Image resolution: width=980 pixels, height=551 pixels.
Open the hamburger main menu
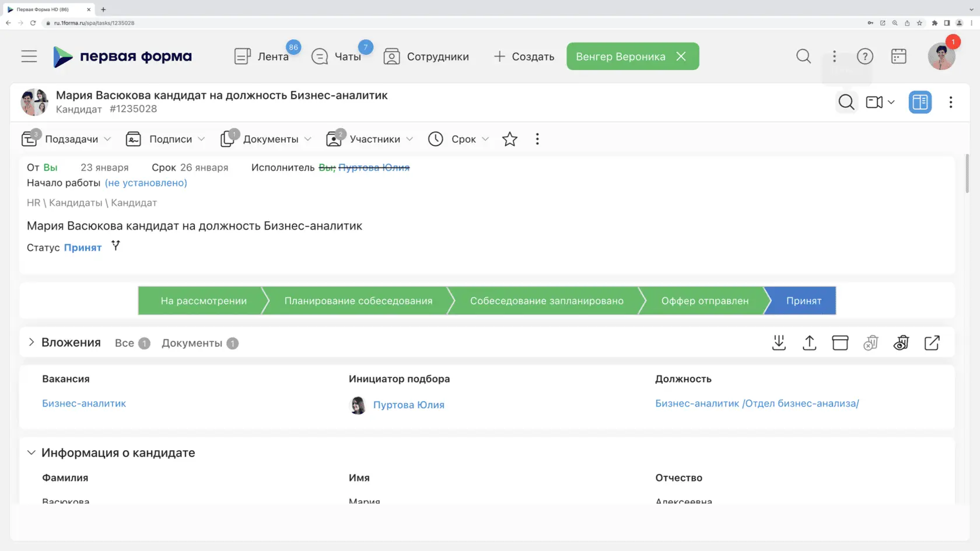tap(29, 56)
